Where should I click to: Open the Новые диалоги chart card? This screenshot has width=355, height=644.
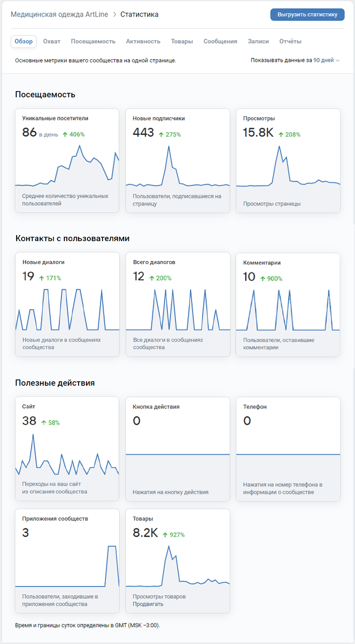(67, 305)
